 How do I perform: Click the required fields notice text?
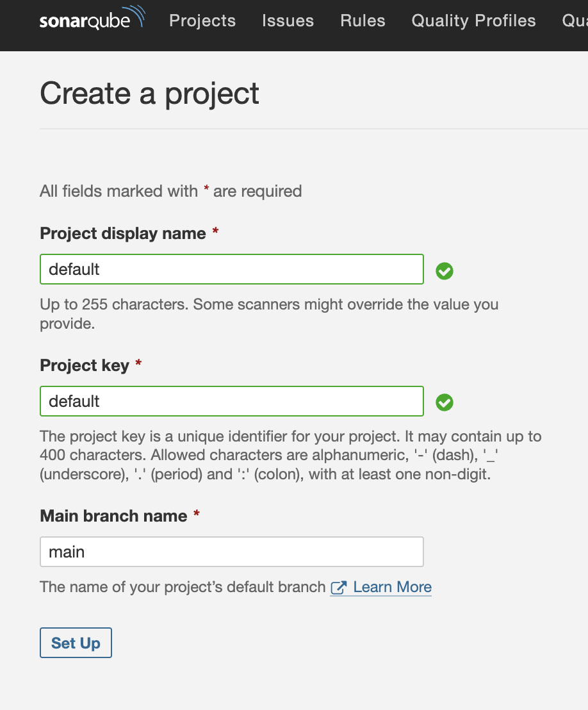coord(170,191)
